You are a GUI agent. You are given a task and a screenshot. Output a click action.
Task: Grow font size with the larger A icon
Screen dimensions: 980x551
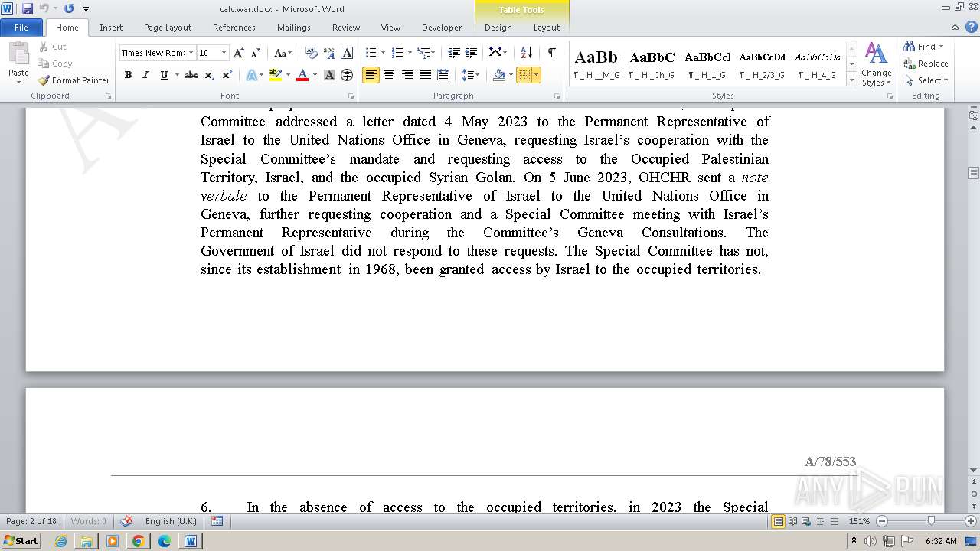pos(239,53)
